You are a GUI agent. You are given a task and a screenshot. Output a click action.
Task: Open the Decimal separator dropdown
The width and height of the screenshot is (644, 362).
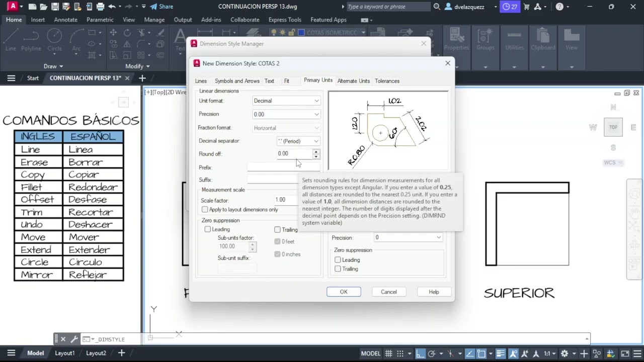coord(298,141)
